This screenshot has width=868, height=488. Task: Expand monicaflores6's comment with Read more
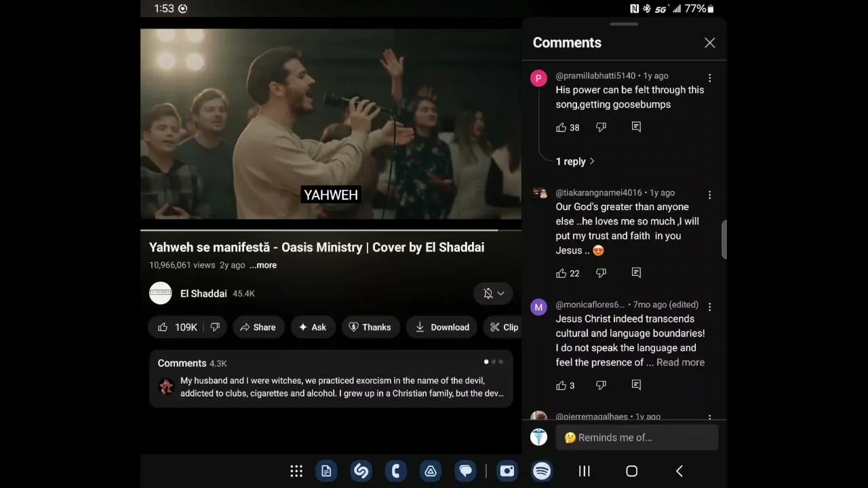pyautogui.click(x=680, y=363)
